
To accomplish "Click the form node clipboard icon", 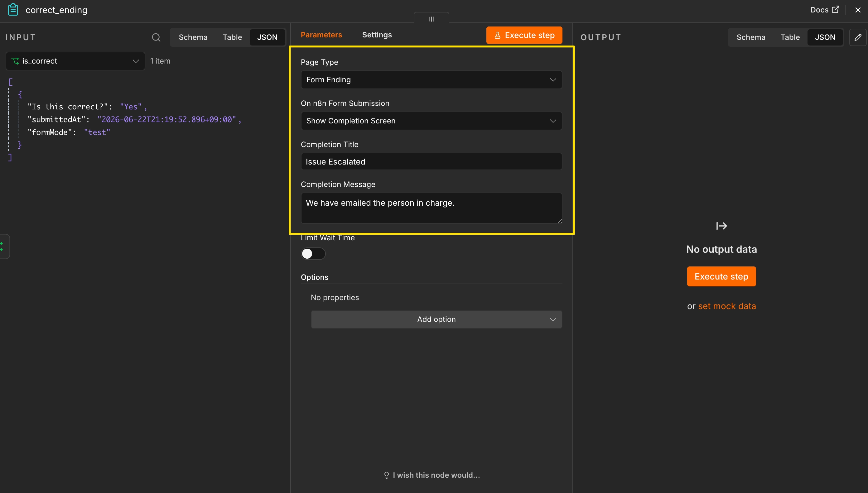I will [13, 10].
